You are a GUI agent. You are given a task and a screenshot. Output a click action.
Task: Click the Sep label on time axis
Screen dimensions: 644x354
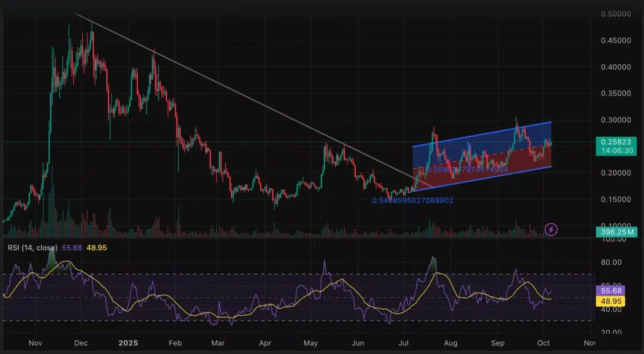click(497, 343)
